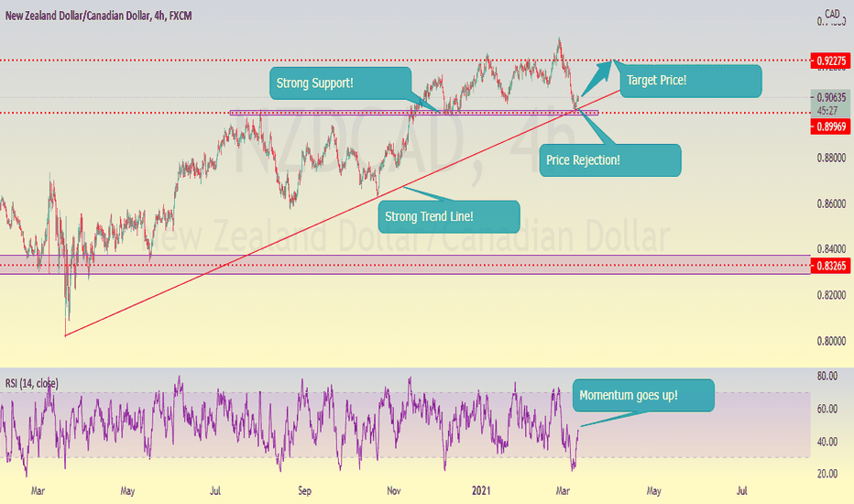Click the 0.88000 price axis value
Viewport: 854px width, 504px height.
tap(831, 158)
